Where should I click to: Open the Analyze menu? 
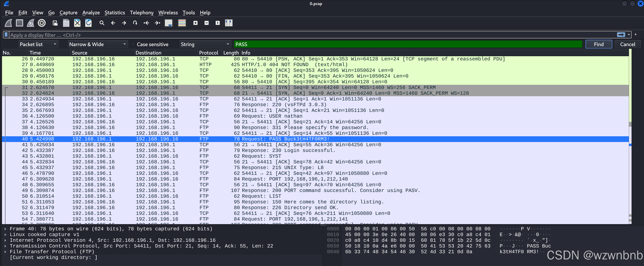(x=91, y=12)
